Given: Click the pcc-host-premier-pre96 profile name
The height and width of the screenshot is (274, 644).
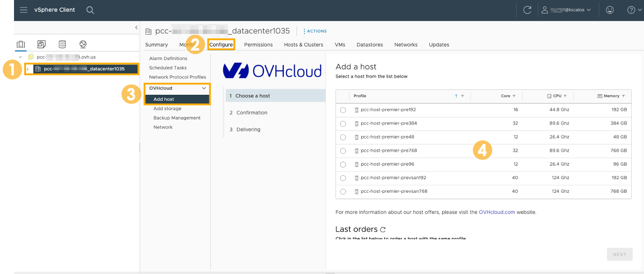Looking at the screenshot, I should [x=387, y=164].
